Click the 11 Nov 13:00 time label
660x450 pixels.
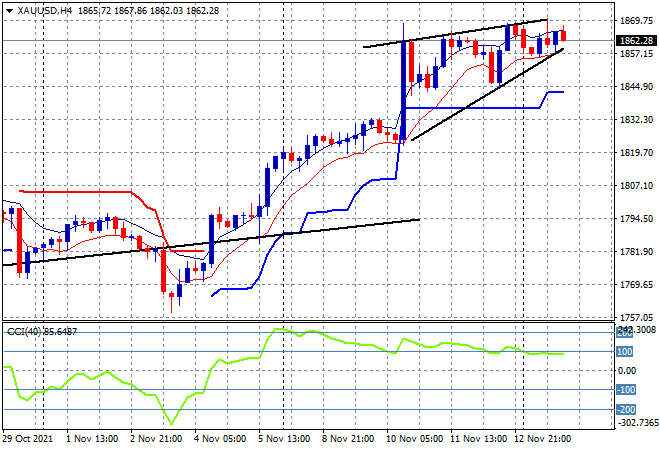tap(479, 439)
